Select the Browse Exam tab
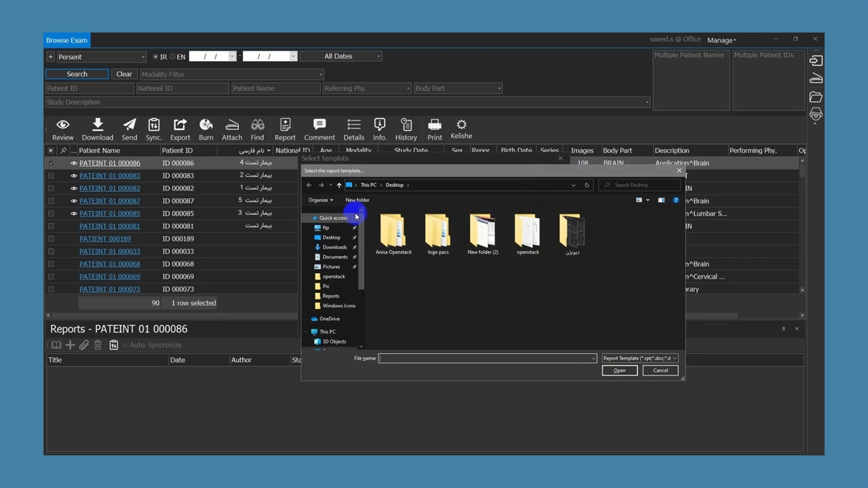 (66, 40)
